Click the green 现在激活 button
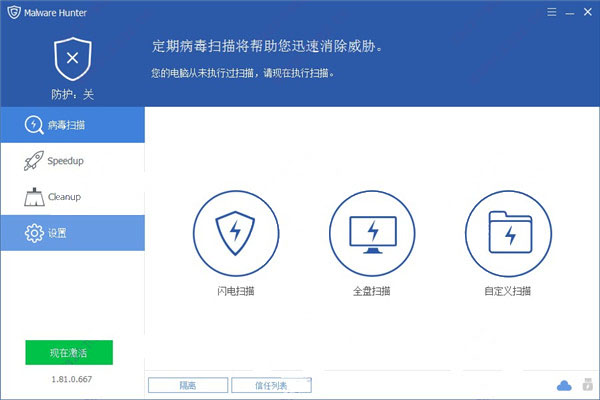The image size is (600, 400). 69,353
